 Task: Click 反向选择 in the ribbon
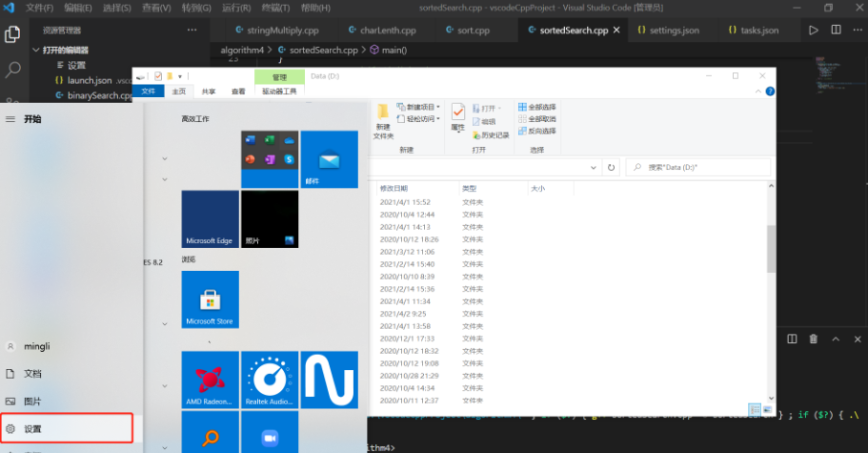(x=537, y=132)
